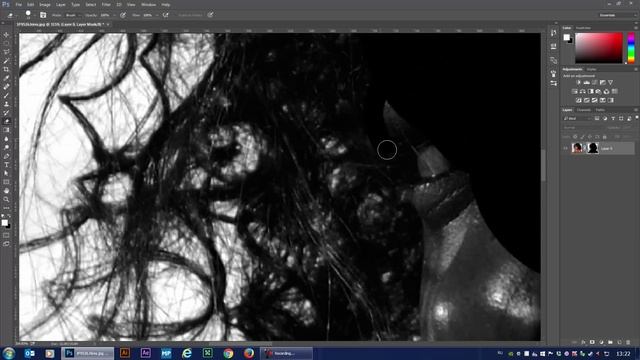Image resolution: width=640 pixels, height=360 pixels.
Task: Open the layer filter Kind dropdown
Action: [x=577, y=119]
